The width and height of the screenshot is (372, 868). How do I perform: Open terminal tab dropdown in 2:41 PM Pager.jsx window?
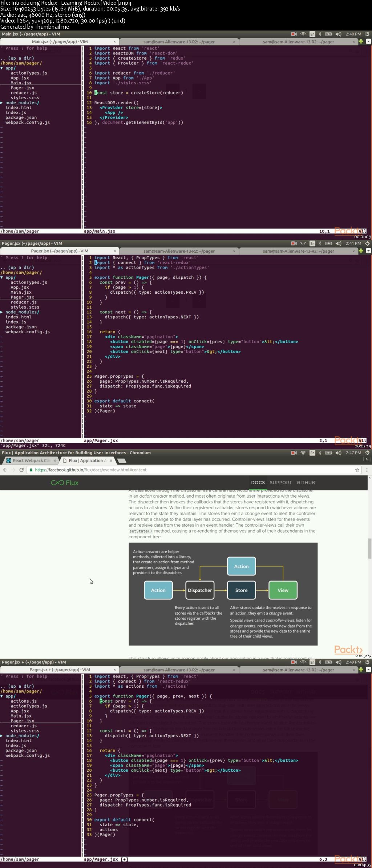pos(368,251)
